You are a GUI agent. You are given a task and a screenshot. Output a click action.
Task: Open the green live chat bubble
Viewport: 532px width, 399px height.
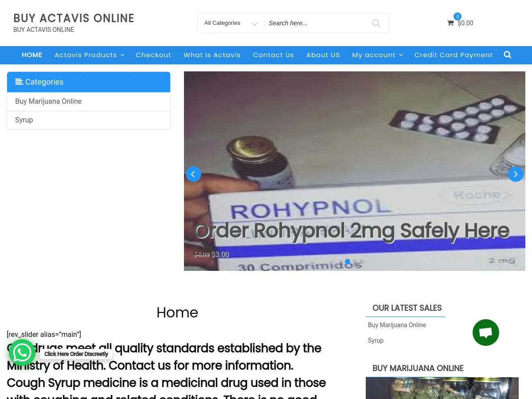tap(486, 332)
